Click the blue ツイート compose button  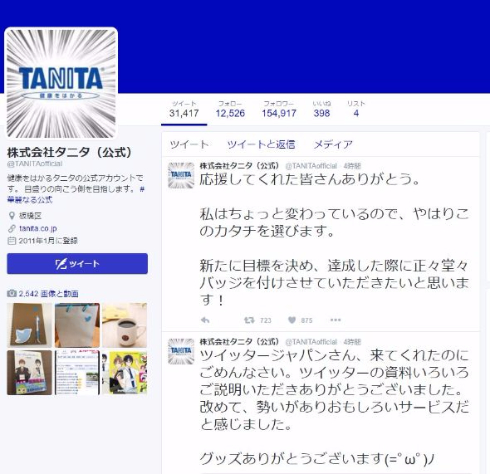click(x=77, y=264)
